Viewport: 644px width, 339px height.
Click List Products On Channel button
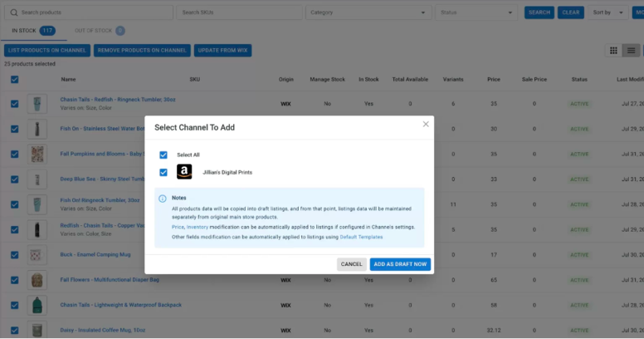(47, 50)
